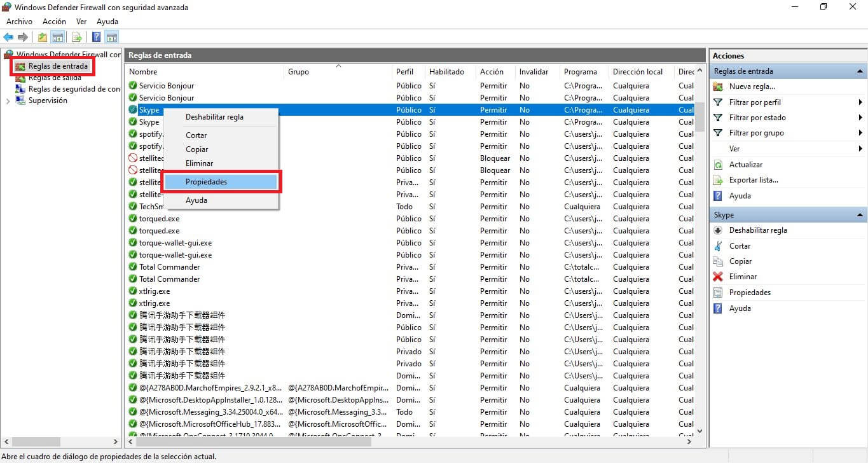Choose Copiar in the context menu
The image size is (868, 463).
coord(221,149)
